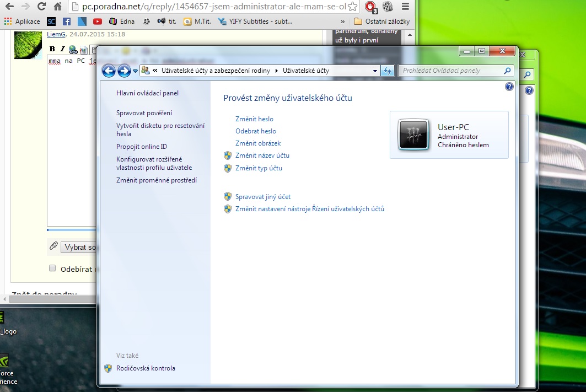Screen dimensions: 586x392
Task: Click the film reel extension icon
Action: [388, 7]
